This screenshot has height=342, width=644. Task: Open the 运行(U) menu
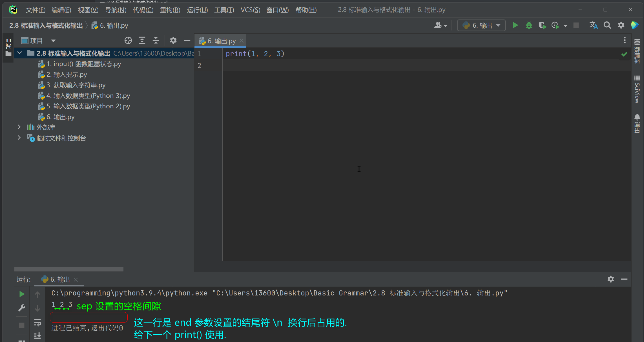tap(197, 10)
